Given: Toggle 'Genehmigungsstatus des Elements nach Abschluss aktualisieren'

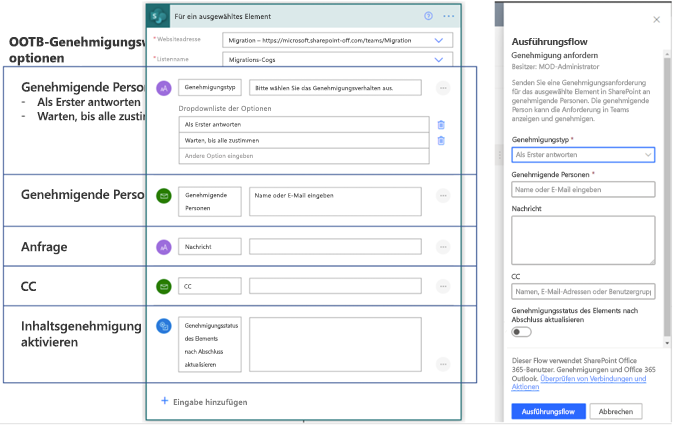Looking at the screenshot, I should [x=521, y=332].
